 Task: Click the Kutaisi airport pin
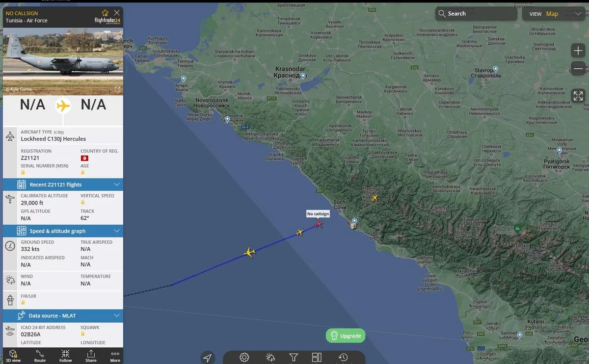coord(520,336)
